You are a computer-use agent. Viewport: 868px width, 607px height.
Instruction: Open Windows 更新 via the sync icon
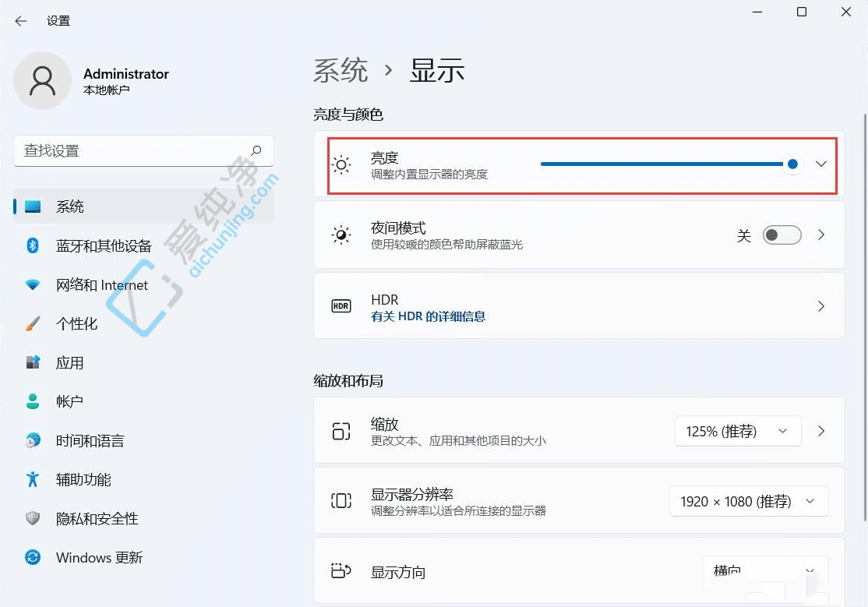coord(31,557)
